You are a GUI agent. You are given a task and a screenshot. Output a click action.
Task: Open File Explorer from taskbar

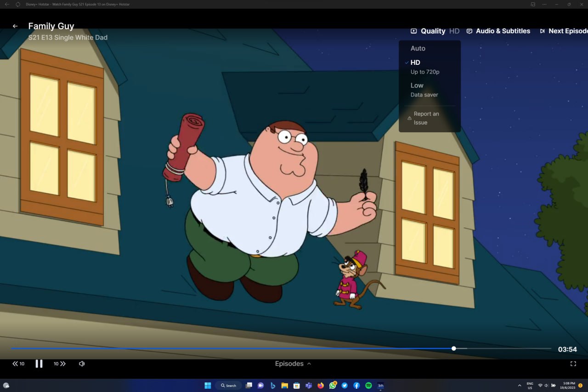[x=285, y=386]
